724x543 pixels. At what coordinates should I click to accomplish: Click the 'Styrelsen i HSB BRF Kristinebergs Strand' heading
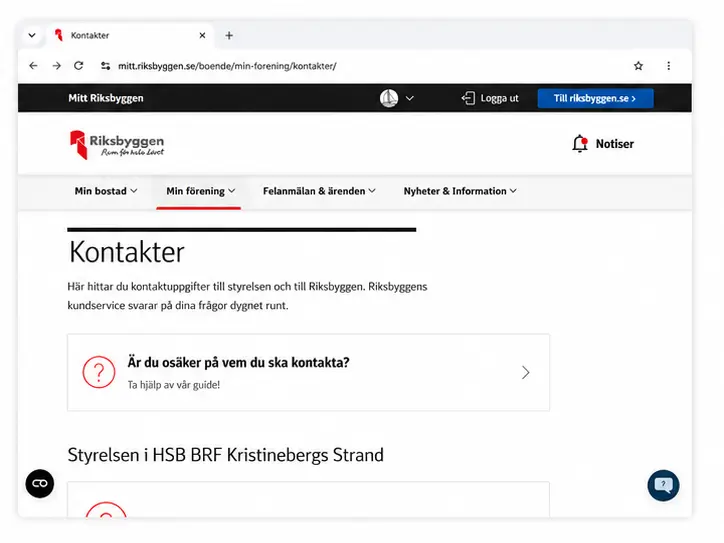pos(225,455)
